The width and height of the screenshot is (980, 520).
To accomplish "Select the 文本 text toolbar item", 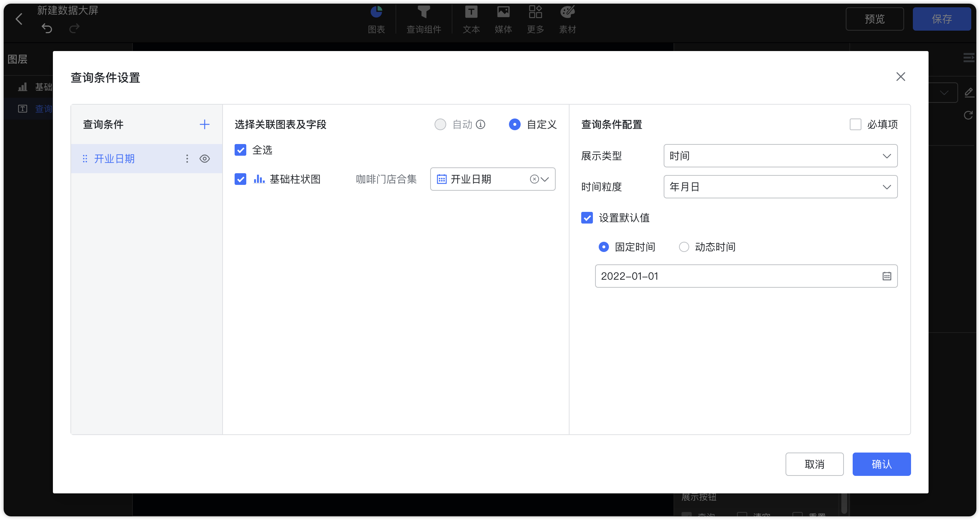I will [x=471, y=20].
